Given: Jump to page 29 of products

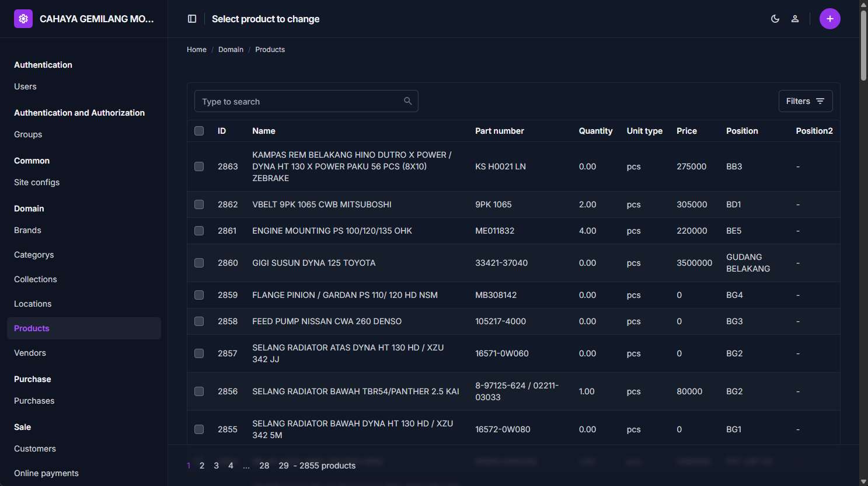Looking at the screenshot, I should point(284,466).
